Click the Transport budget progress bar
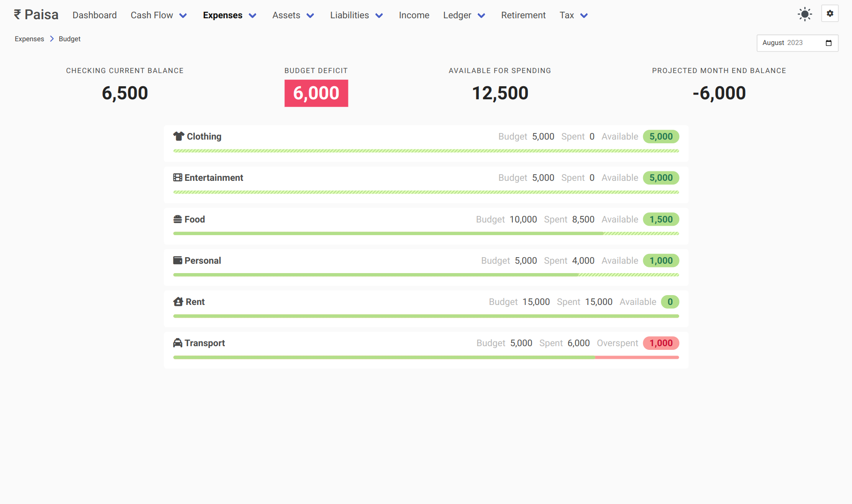The image size is (852, 504). [x=426, y=357]
